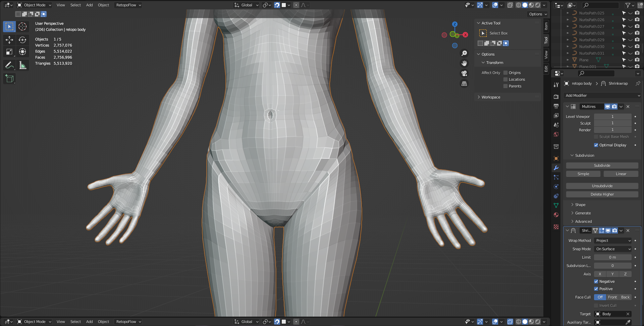This screenshot has width=644, height=326.
Task: Open the Add Modifier dropdown
Action: (x=602, y=95)
